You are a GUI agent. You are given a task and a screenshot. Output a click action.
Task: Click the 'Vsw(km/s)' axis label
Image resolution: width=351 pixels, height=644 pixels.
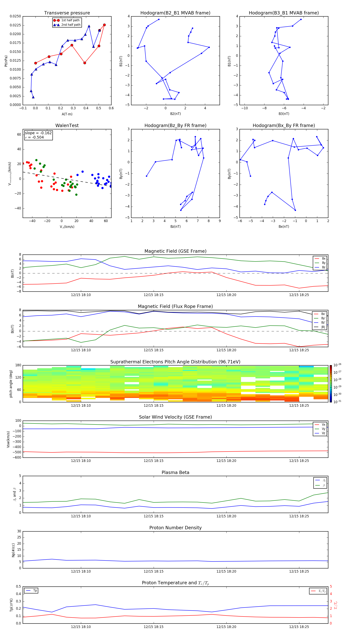[x=8, y=439]
